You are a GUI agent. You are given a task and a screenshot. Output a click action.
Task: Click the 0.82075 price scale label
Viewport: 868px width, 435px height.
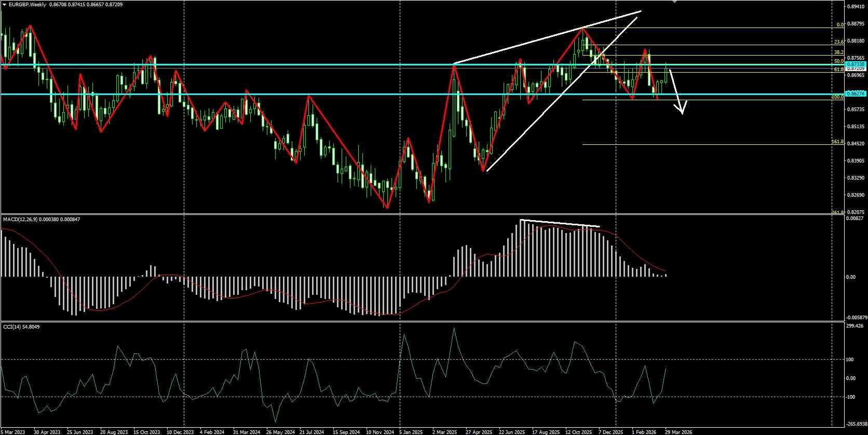point(856,212)
